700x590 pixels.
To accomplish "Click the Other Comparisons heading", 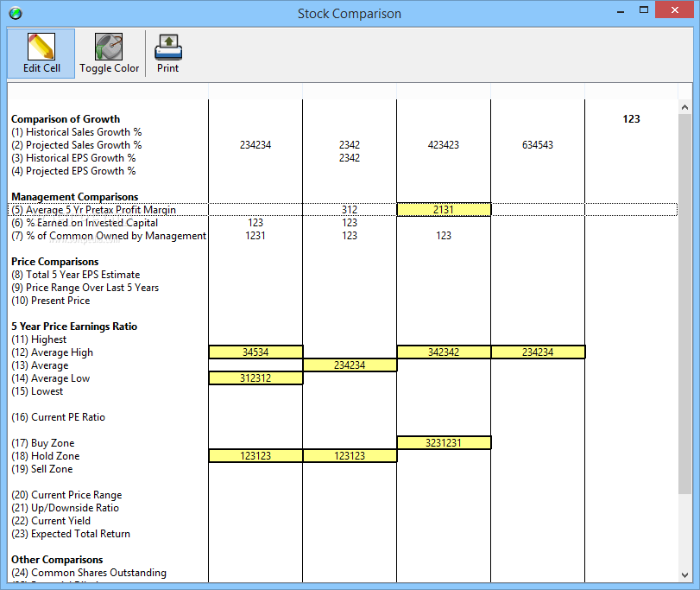I will [57, 559].
